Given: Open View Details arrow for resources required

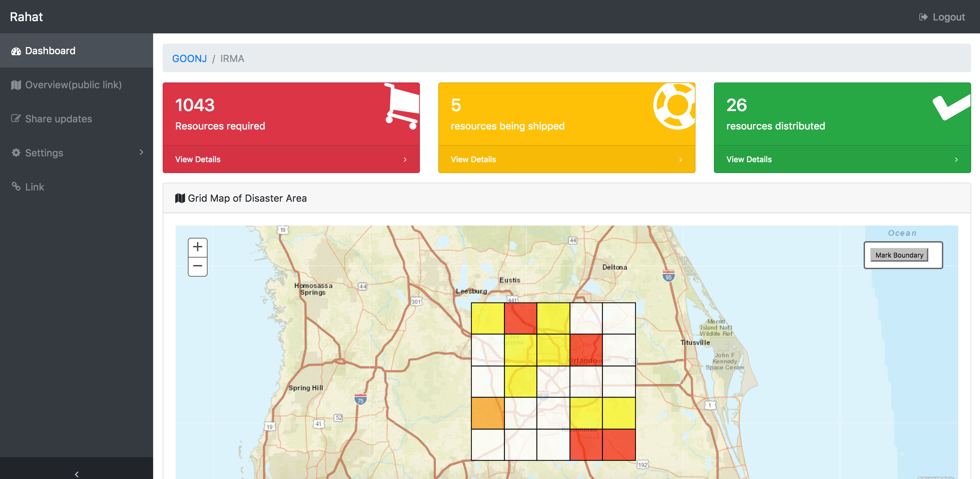Looking at the screenshot, I should tap(405, 159).
